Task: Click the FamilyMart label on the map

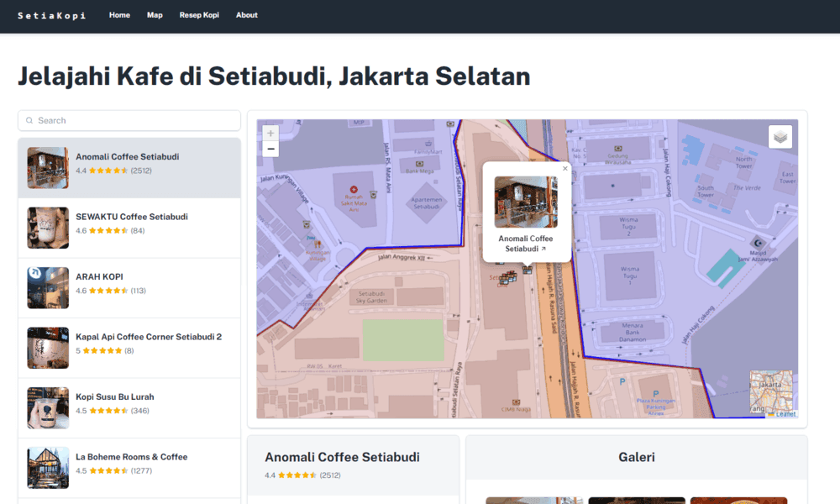Action: (428, 152)
